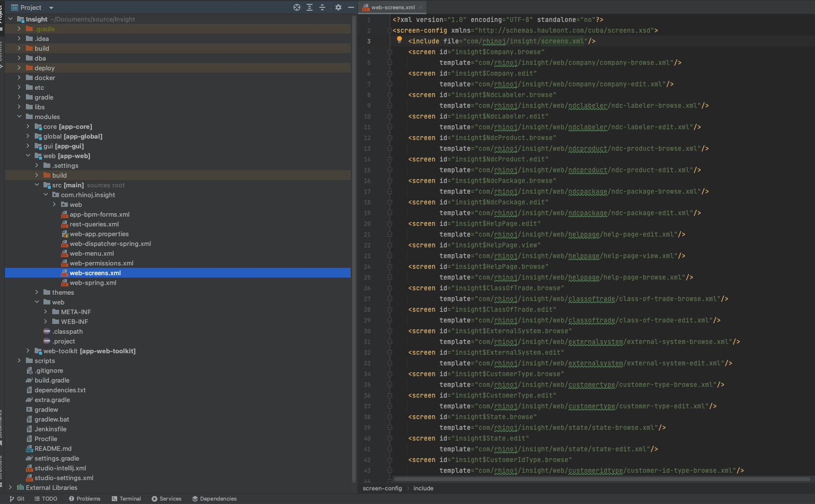Screen dimensions: 815x504
Task: Click the fold marker on line 4
Action: point(390,52)
